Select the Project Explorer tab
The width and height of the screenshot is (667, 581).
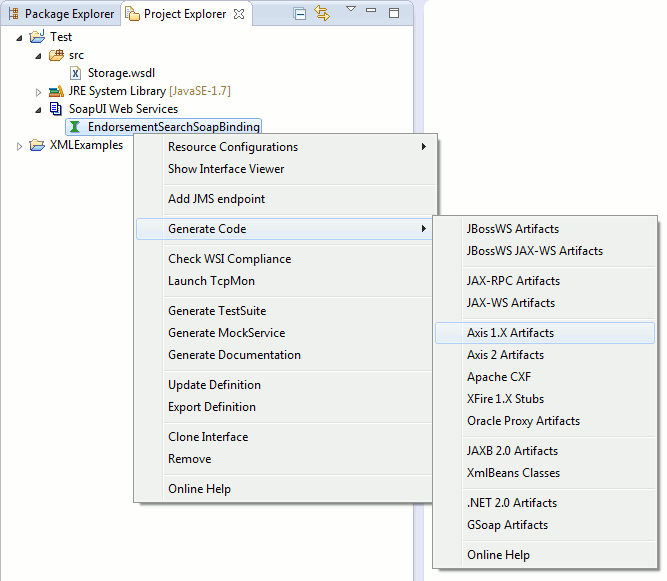click(185, 14)
